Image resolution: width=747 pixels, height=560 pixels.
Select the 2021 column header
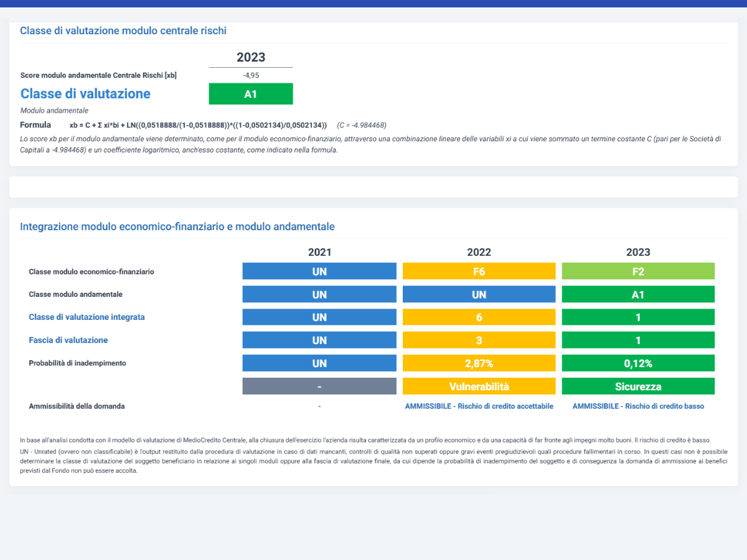tap(319, 252)
